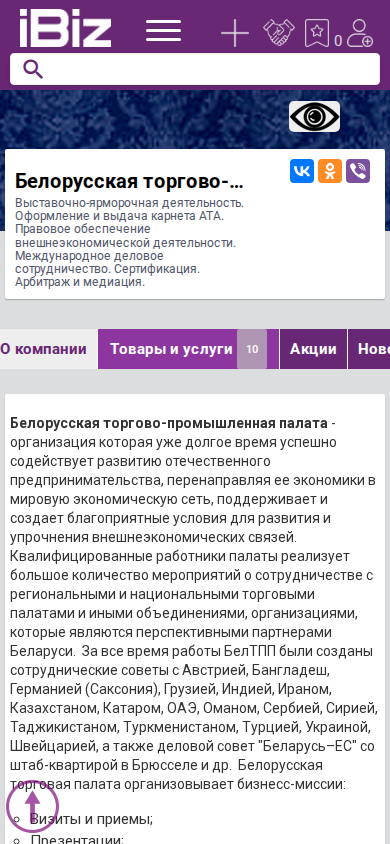The height and width of the screenshot is (844, 390).
Task: Open the Акции tab
Action: [x=313, y=349]
